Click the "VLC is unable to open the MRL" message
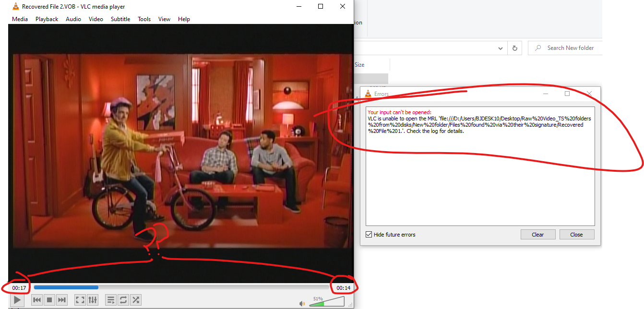Viewport: 644px width, 309px height. [479, 125]
